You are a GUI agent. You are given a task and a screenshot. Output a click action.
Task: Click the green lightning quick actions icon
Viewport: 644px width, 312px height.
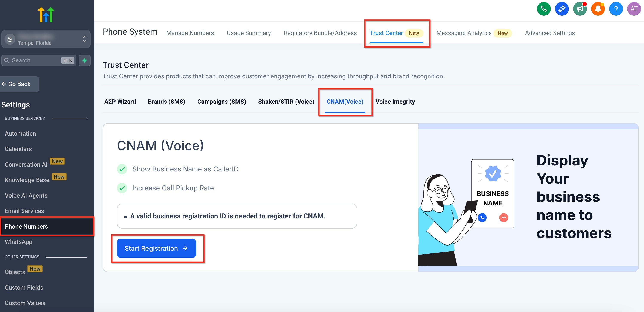pyautogui.click(x=84, y=60)
